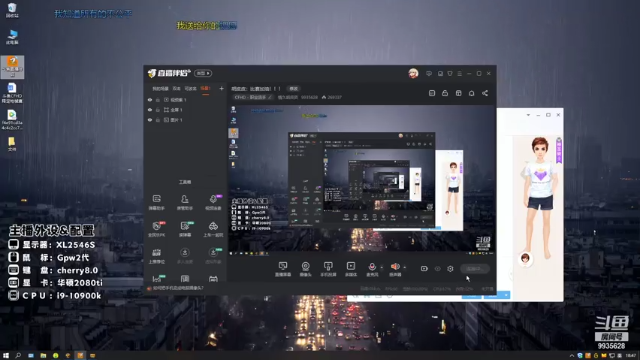Mute the red speaker in bottom bar
The image size is (640, 360).
(395, 267)
